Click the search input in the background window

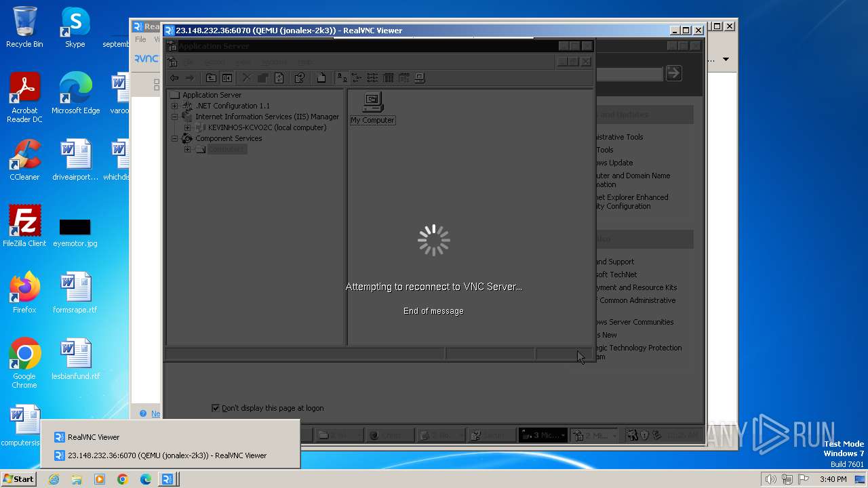coord(629,73)
